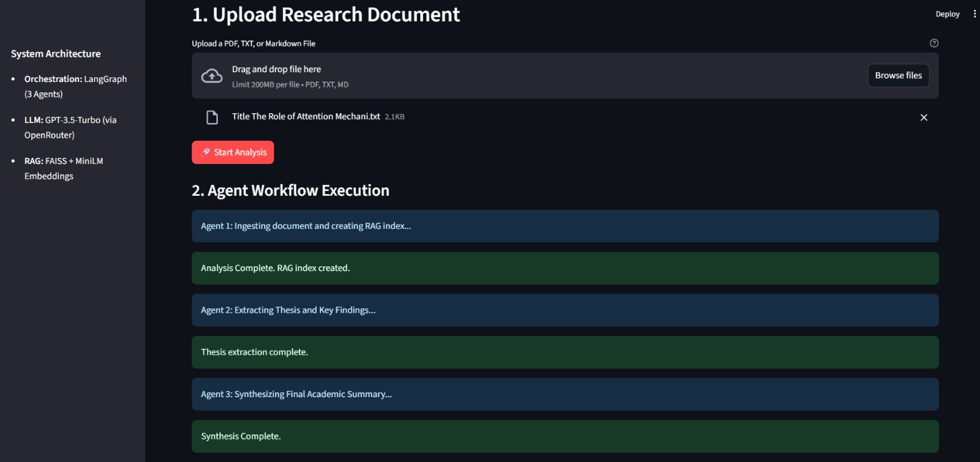The height and width of the screenshot is (462, 980).
Task: Open the three-dot main menu
Action: click(x=974, y=13)
